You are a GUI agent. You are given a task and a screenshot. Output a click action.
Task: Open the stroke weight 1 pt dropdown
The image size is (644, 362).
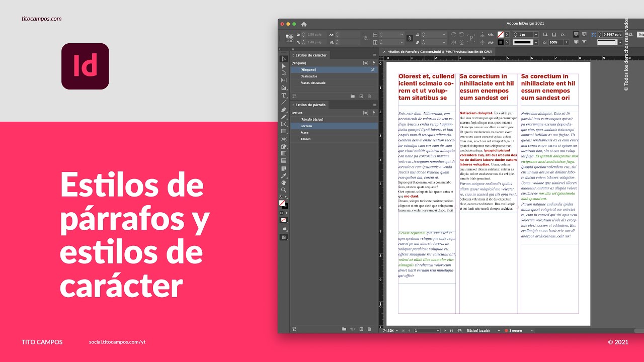point(536,35)
